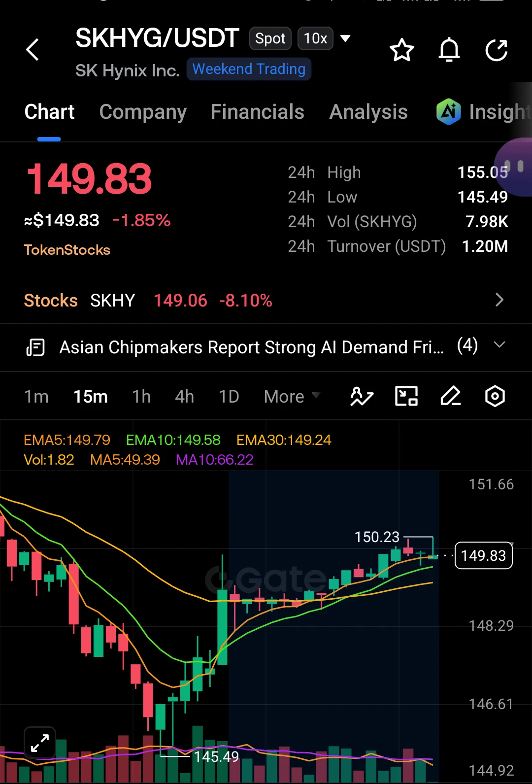Screen dimensions: 532x784
Task: Open the Asian Chipmakers news headline
Action: (x=251, y=347)
